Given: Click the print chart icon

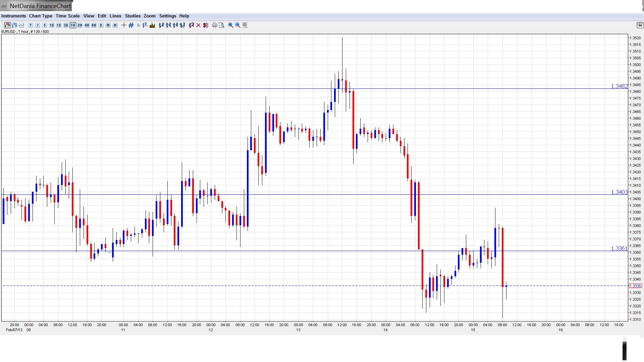Looking at the screenshot, I should (x=214, y=25).
